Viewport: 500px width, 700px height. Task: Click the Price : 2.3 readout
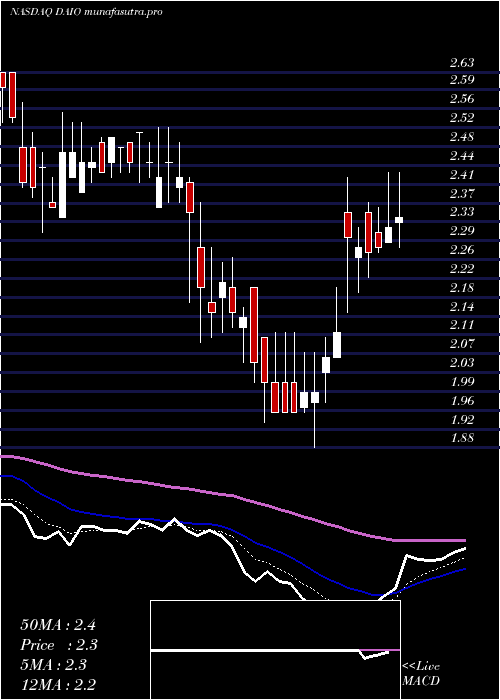[x=59, y=645]
